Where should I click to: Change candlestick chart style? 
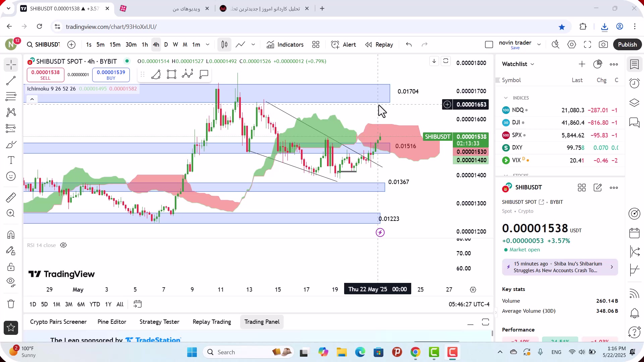(224, 45)
